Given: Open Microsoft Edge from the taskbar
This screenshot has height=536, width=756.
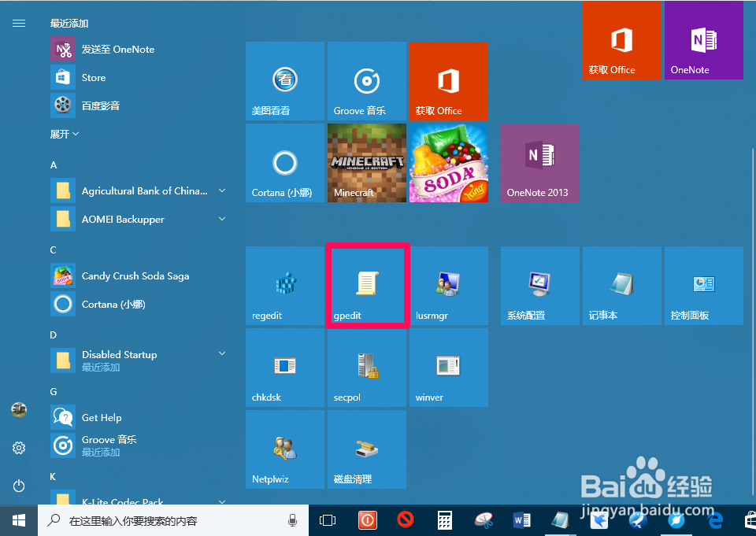Looking at the screenshot, I should point(716,520).
